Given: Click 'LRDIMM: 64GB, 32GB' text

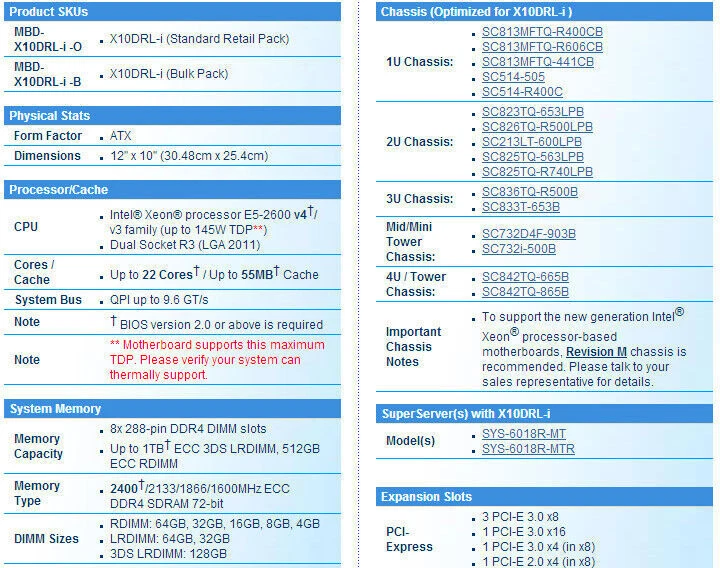Looking at the screenshot, I should (169, 539).
